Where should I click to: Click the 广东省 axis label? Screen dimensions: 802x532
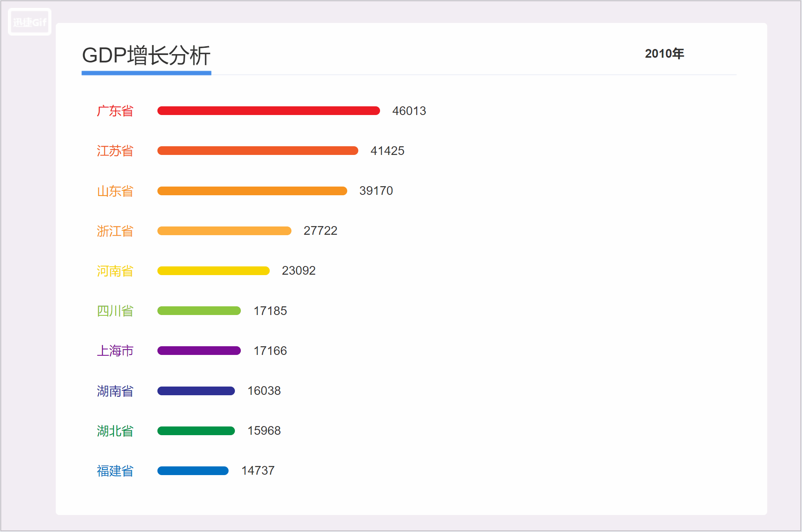(x=115, y=111)
